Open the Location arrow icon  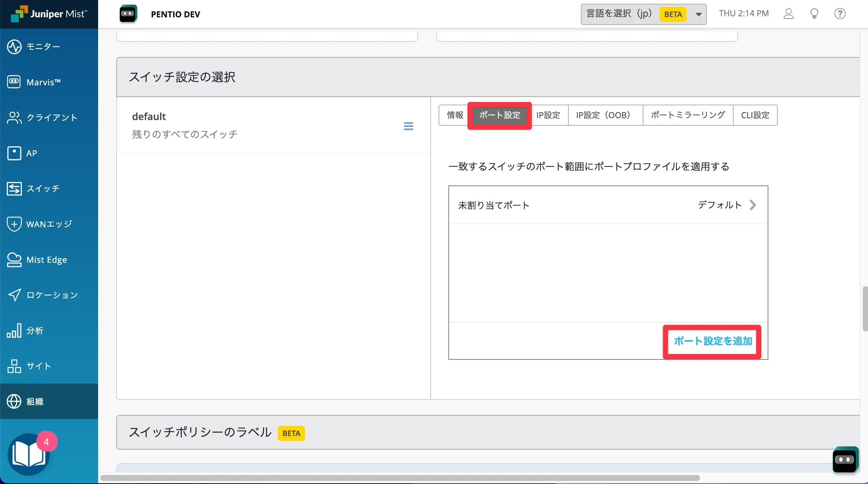[x=14, y=295]
